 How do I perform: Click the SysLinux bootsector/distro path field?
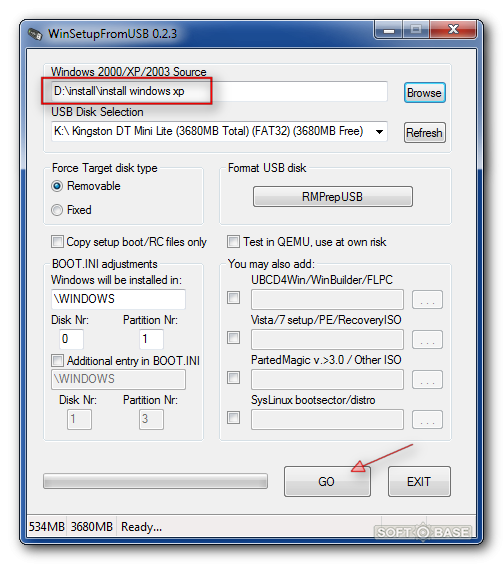(327, 419)
